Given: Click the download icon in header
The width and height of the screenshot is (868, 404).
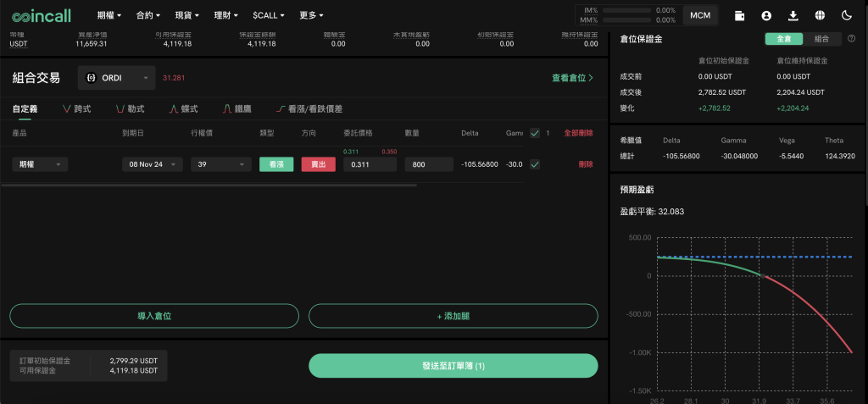Looking at the screenshot, I should pyautogui.click(x=793, y=15).
